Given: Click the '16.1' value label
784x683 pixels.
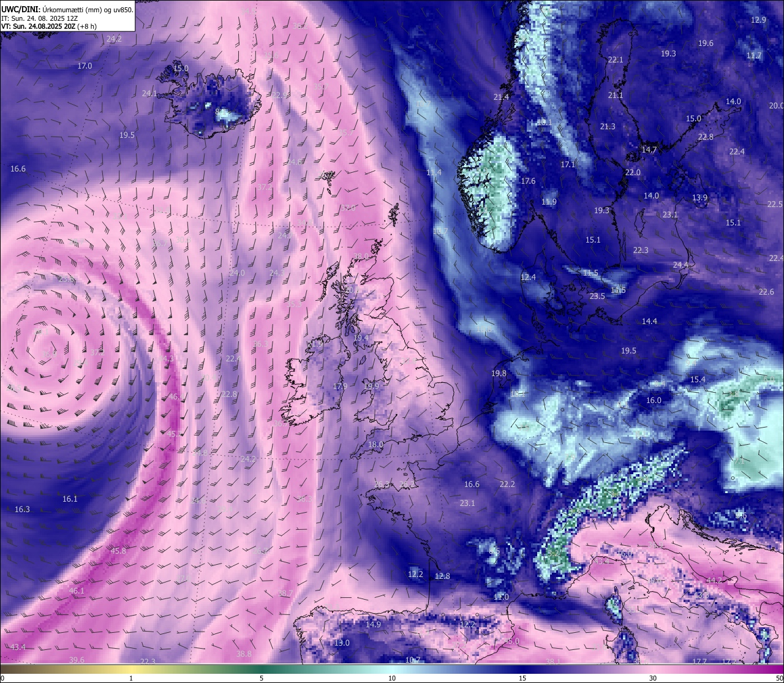Looking at the screenshot, I should [70, 499].
